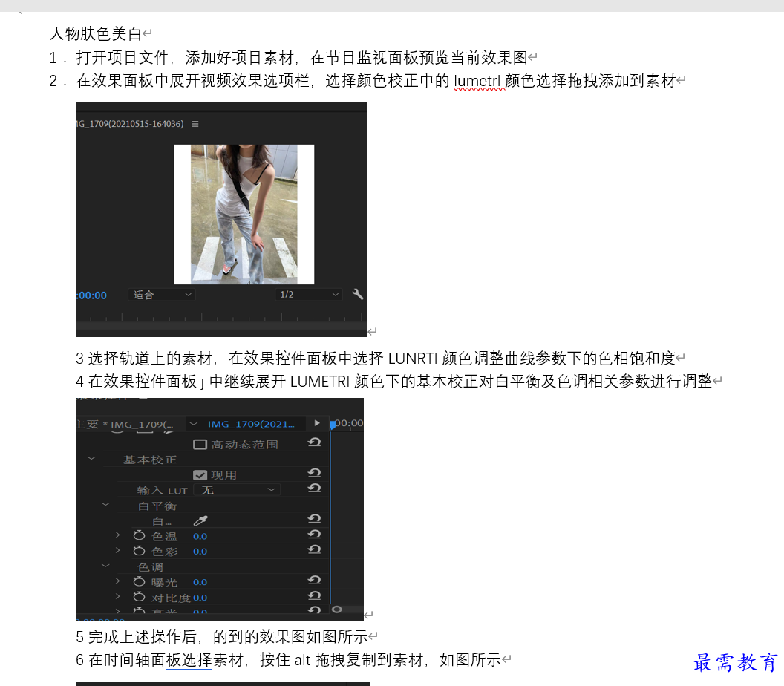The width and height of the screenshot is (784, 686).
Task: Click the play arrow beside clip name
Action: (x=317, y=423)
